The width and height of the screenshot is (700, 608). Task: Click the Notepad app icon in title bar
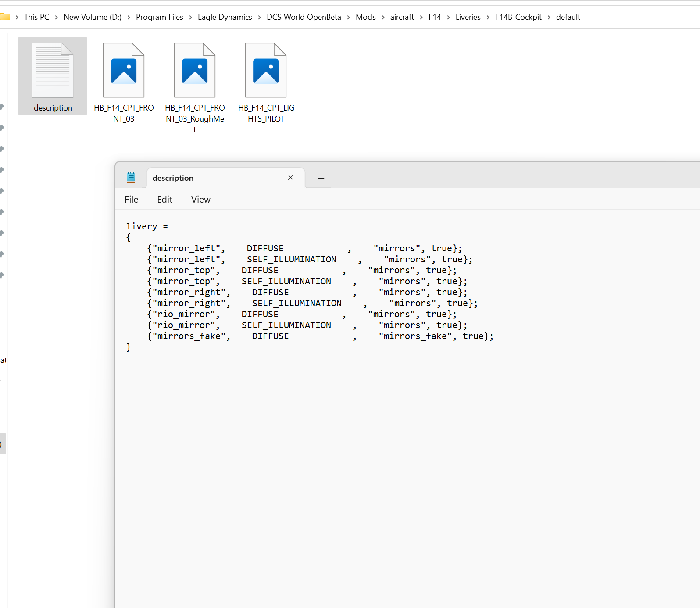click(x=131, y=178)
